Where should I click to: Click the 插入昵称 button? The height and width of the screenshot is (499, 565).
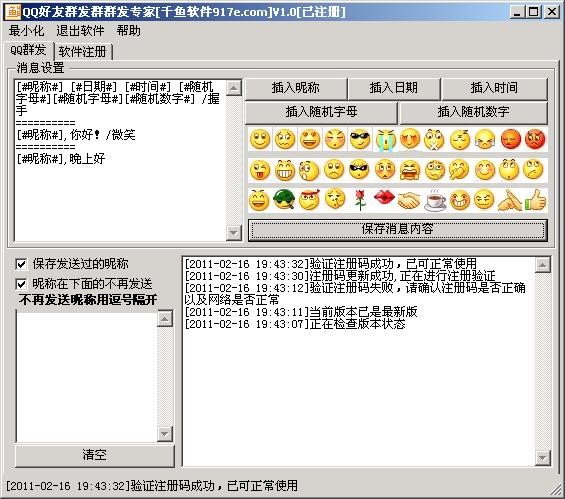(296, 88)
